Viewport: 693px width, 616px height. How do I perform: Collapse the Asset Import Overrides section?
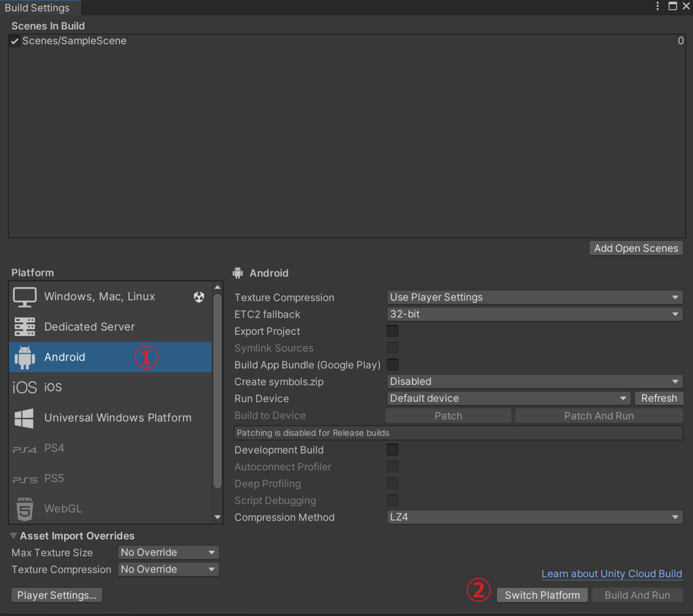pos(13,536)
